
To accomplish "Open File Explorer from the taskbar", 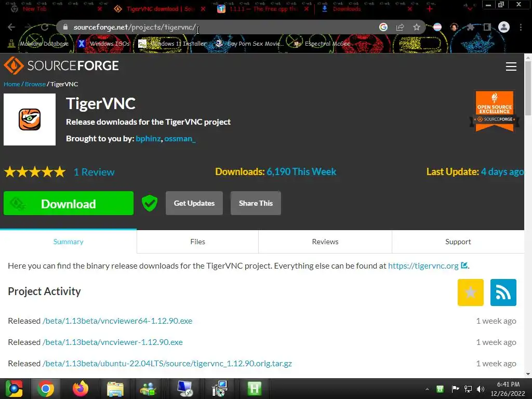I will point(115,389).
